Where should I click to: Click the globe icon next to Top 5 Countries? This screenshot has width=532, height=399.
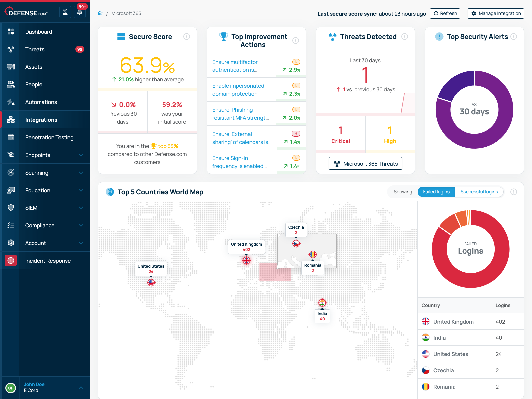pos(110,192)
